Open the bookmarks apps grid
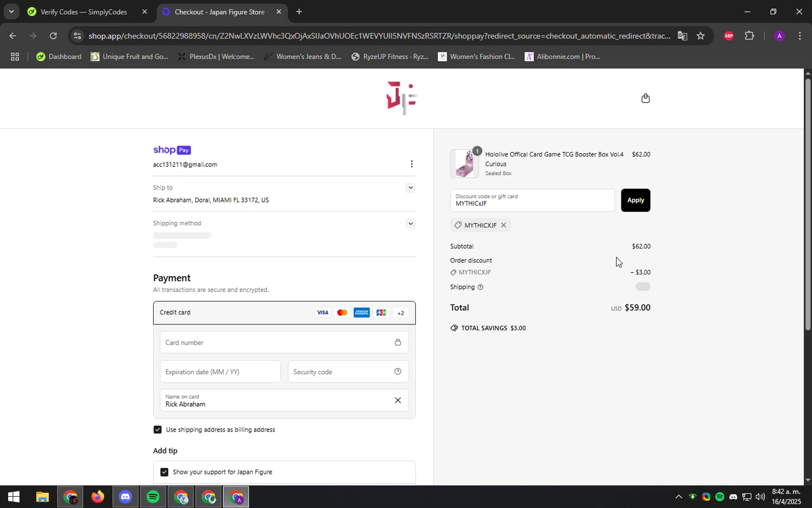Screen dimensions: 812x508 click(15, 57)
